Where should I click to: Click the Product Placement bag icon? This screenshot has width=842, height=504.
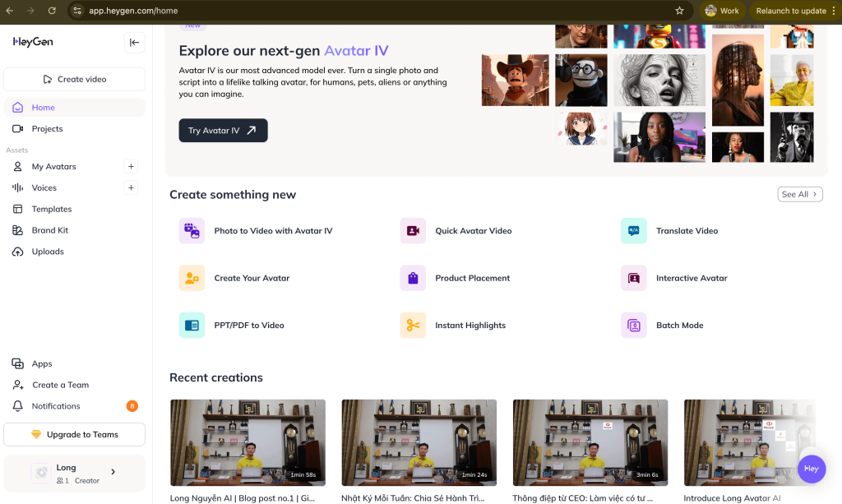click(x=413, y=278)
